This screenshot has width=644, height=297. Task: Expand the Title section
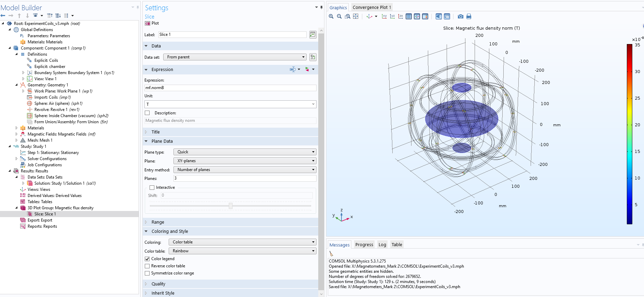(x=230, y=132)
